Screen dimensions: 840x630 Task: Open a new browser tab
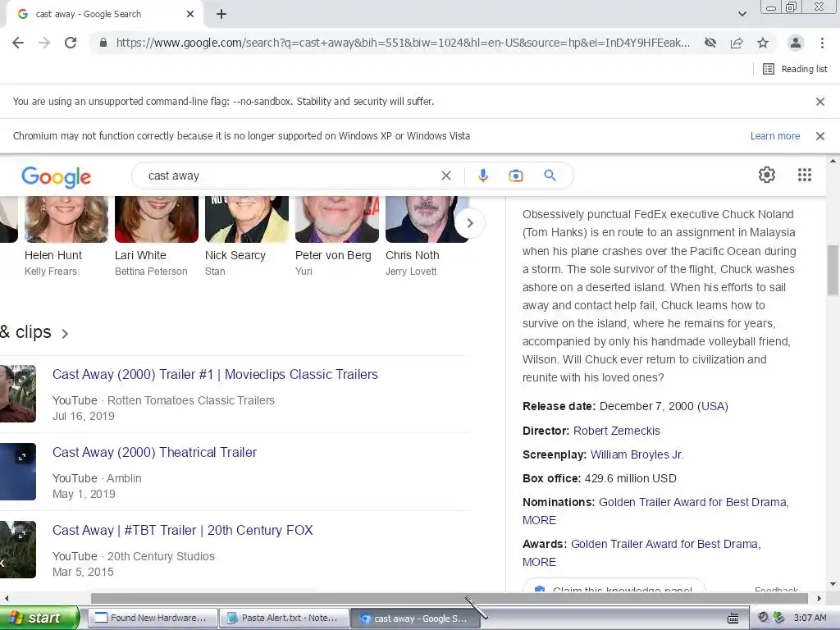point(221,14)
